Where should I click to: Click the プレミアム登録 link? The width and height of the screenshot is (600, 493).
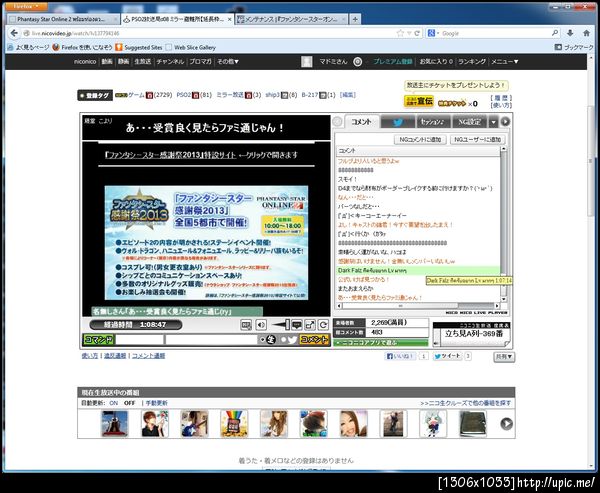pyautogui.click(x=393, y=61)
